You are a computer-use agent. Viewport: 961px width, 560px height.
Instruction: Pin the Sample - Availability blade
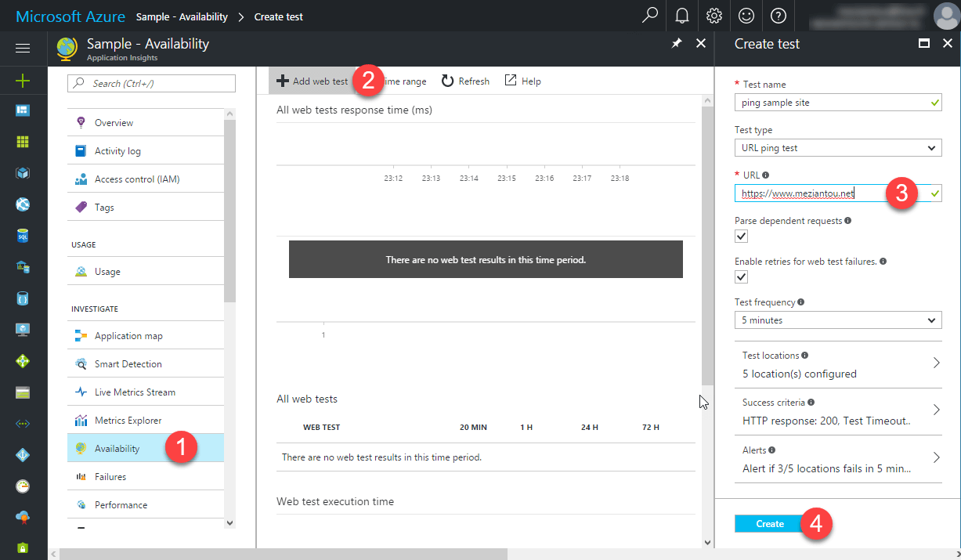click(677, 45)
